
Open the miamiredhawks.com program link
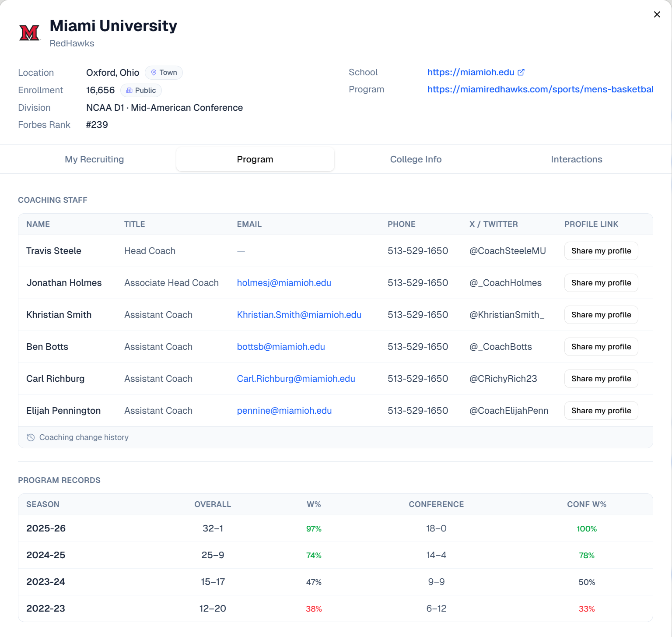point(540,89)
